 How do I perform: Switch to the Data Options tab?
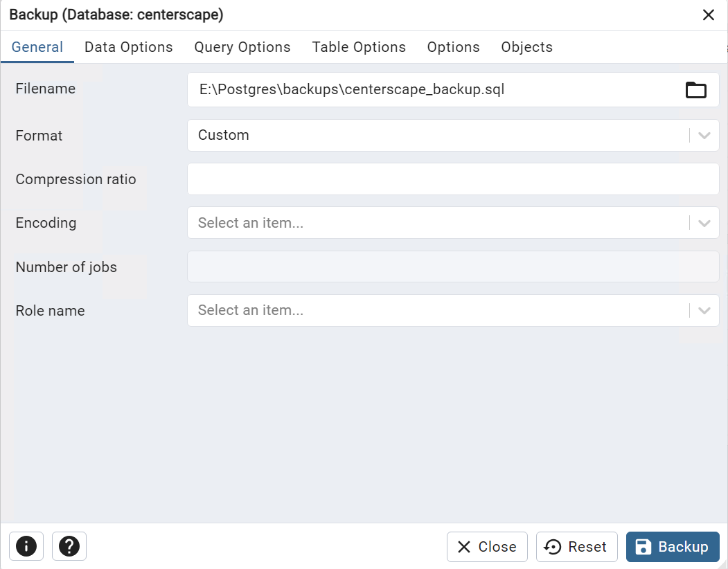click(x=128, y=47)
